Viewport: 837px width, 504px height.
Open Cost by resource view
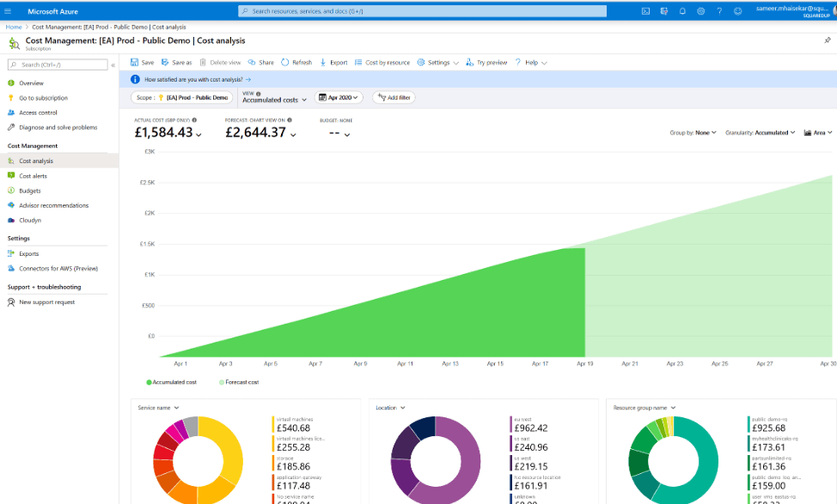tap(382, 63)
